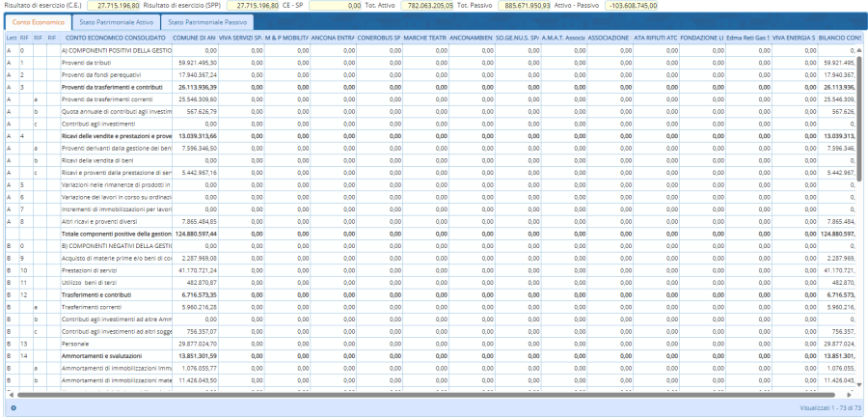
Task: Click the VIVA SERVIZI column header
Action: click(241, 37)
